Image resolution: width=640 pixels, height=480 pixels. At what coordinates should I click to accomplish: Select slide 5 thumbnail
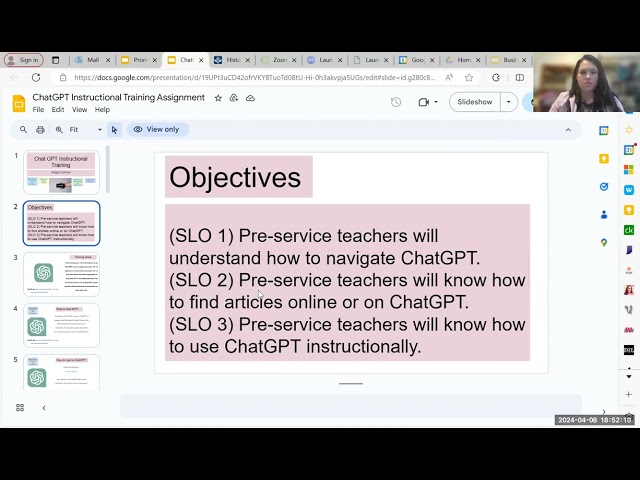coord(61,372)
